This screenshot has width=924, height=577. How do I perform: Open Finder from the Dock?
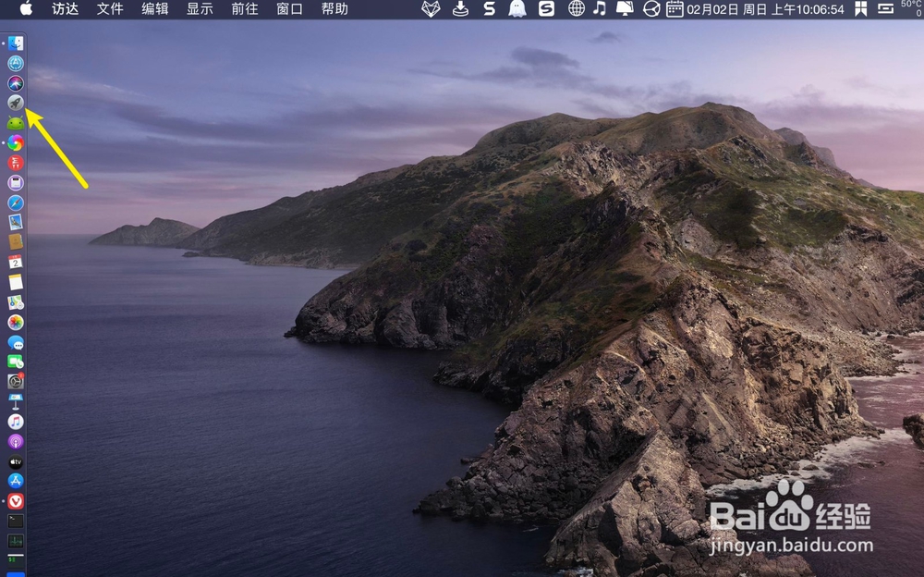(16, 43)
